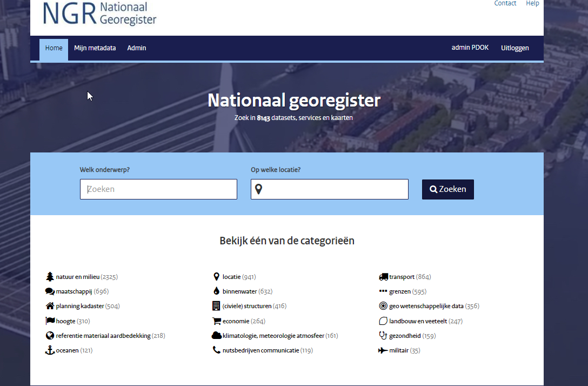This screenshot has width=588, height=386.
Task: Click the globe icon for referentie materiaal aardbedekking
Action: click(x=50, y=336)
